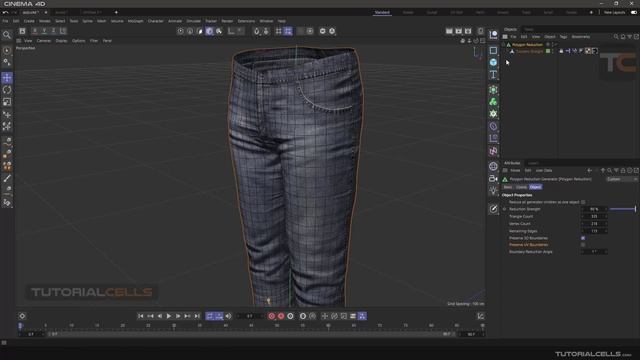Click the play forward button
This screenshot has height=360, width=640.
169,316
